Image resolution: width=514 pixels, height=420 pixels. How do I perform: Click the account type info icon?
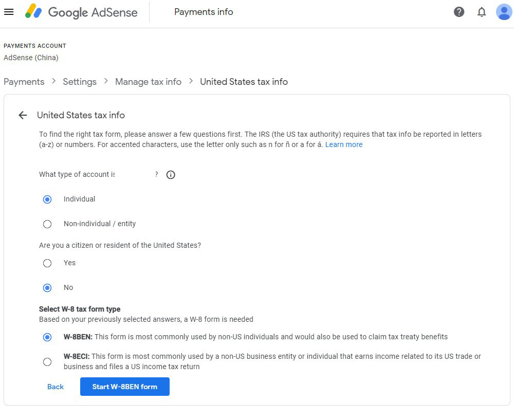pyautogui.click(x=171, y=175)
